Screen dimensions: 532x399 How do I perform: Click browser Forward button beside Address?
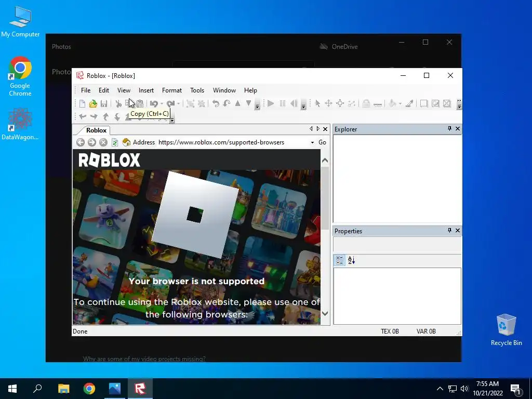(x=91, y=142)
